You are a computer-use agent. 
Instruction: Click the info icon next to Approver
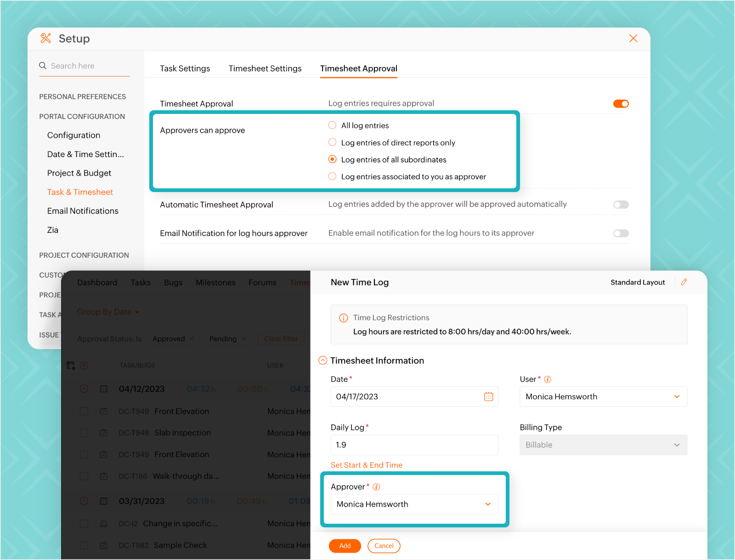tap(376, 487)
